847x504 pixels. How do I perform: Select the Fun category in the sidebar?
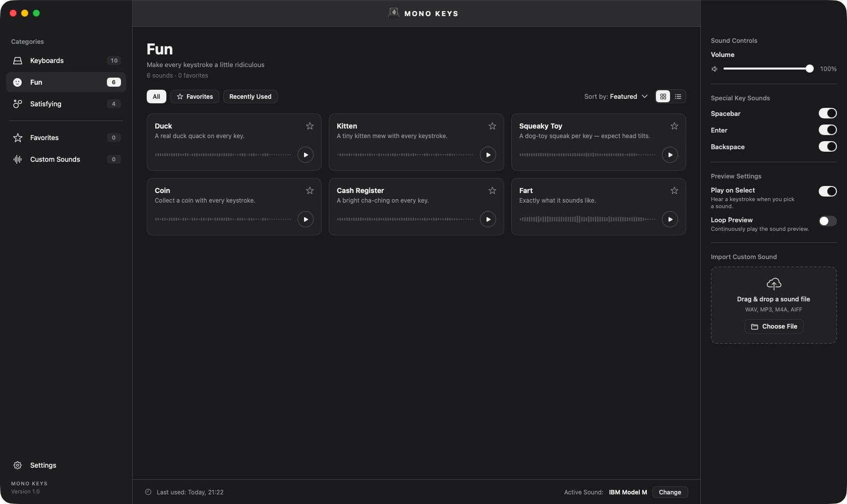click(x=66, y=82)
